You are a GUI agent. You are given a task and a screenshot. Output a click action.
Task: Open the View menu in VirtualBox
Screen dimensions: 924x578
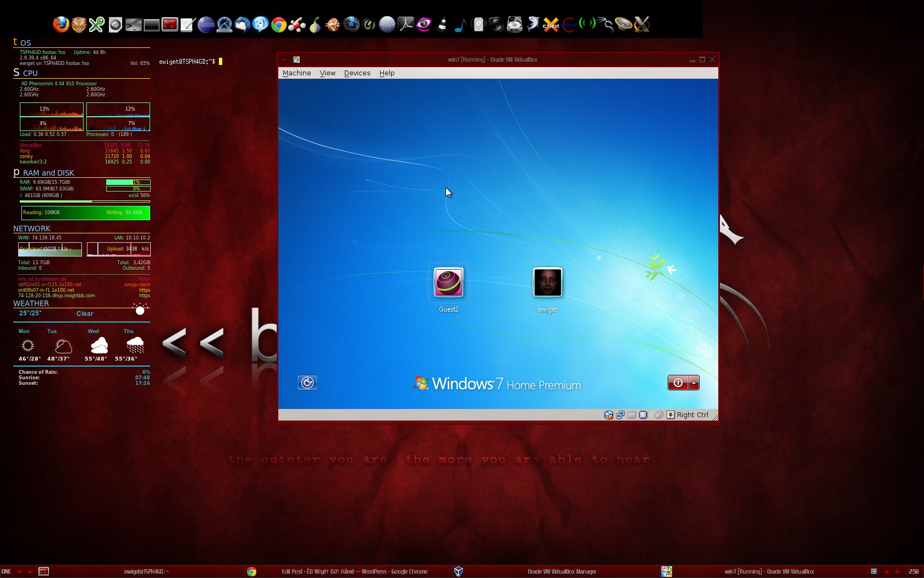point(327,73)
